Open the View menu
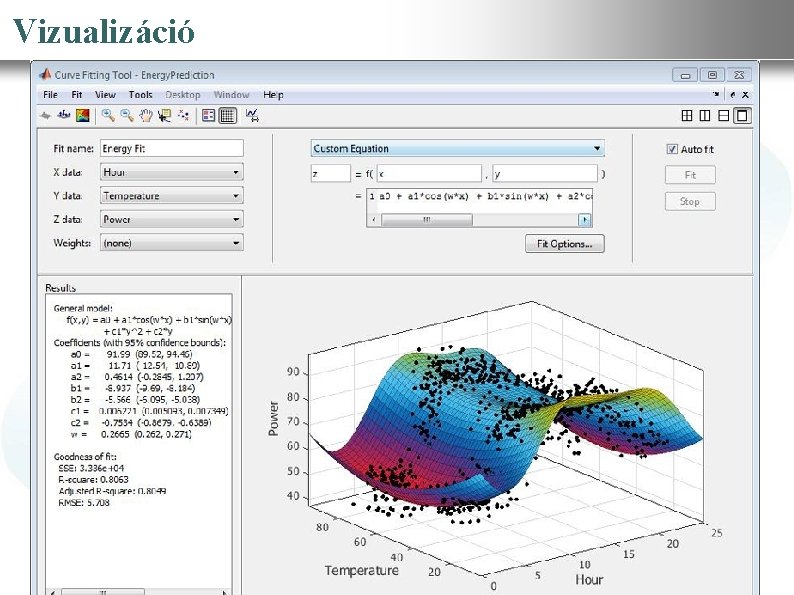The height and width of the screenshot is (595, 794). [105, 95]
